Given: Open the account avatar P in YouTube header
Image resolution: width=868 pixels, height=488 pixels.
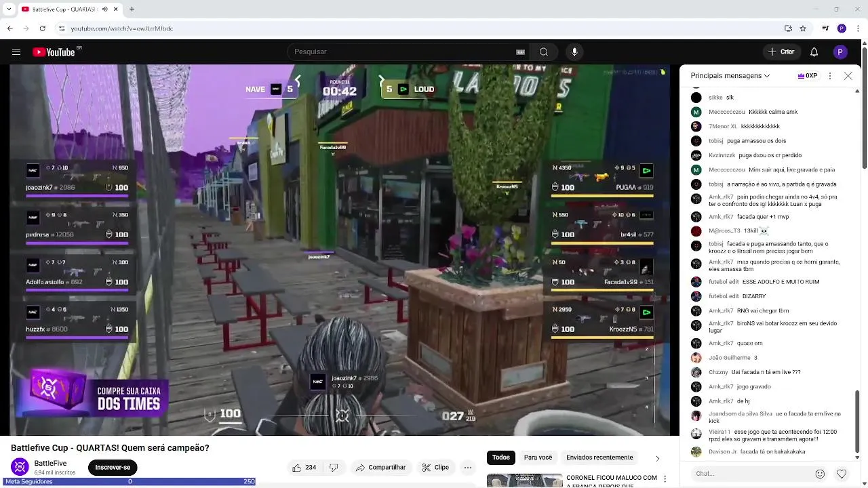Looking at the screenshot, I should (840, 52).
